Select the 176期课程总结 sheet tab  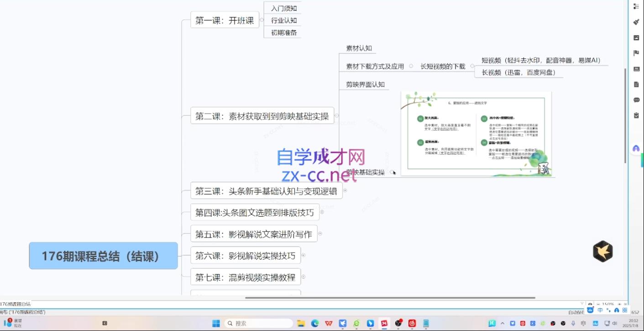[x=16, y=304]
